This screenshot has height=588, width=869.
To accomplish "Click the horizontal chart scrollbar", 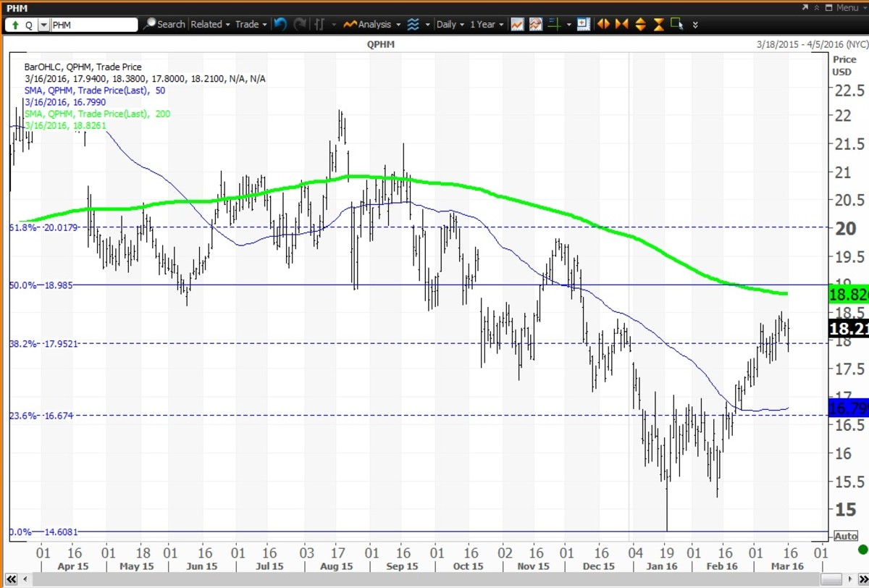I will (434, 581).
